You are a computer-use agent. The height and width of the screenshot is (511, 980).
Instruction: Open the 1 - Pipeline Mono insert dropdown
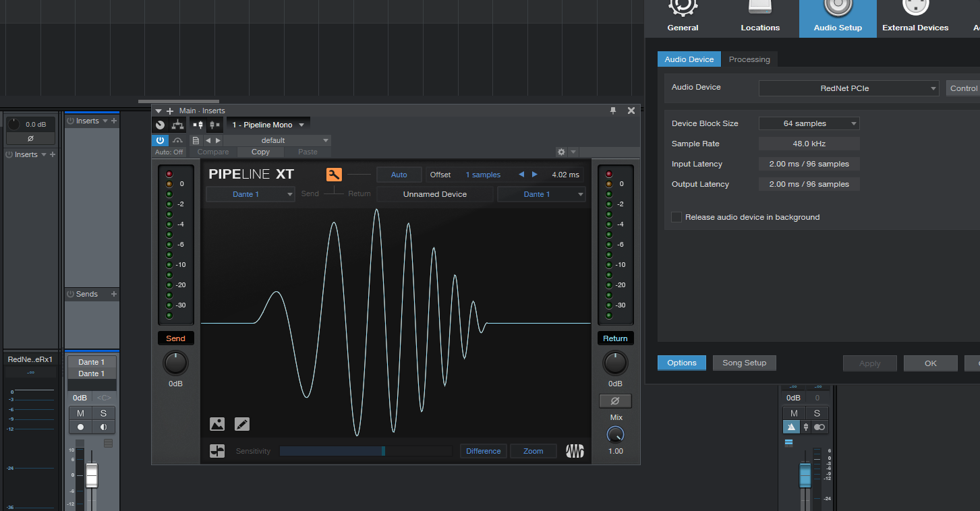pyautogui.click(x=268, y=125)
